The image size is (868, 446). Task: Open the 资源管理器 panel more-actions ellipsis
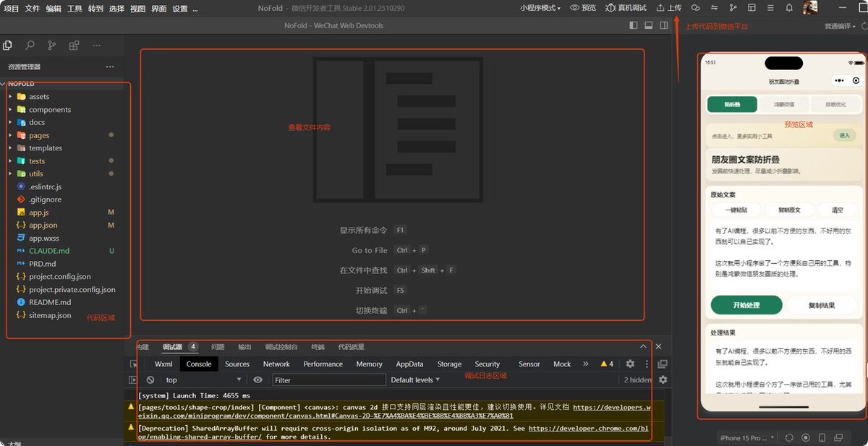[110, 67]
